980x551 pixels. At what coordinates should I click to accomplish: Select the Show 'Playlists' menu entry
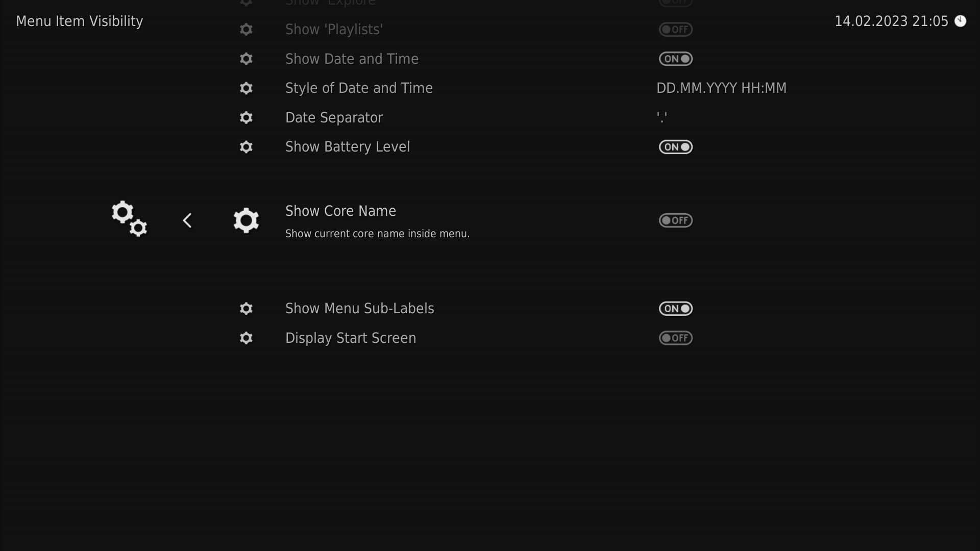pos(334,29)
